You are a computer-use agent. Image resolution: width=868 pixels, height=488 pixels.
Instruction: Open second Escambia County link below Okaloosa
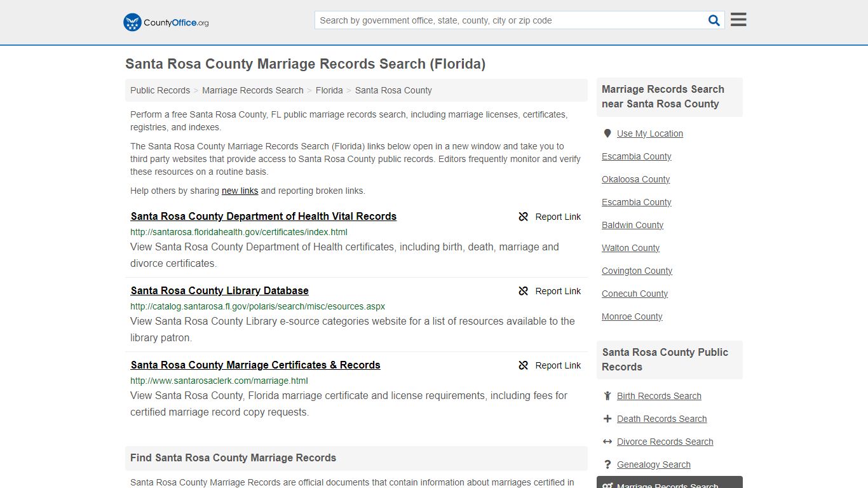pyautogui.click(x=637, y=202)
